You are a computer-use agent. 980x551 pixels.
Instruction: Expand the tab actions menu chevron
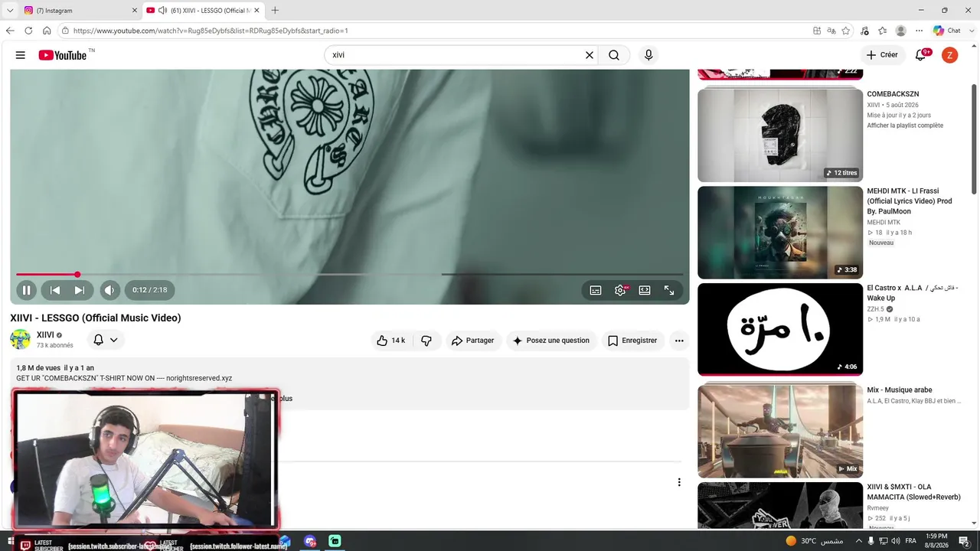10,11
